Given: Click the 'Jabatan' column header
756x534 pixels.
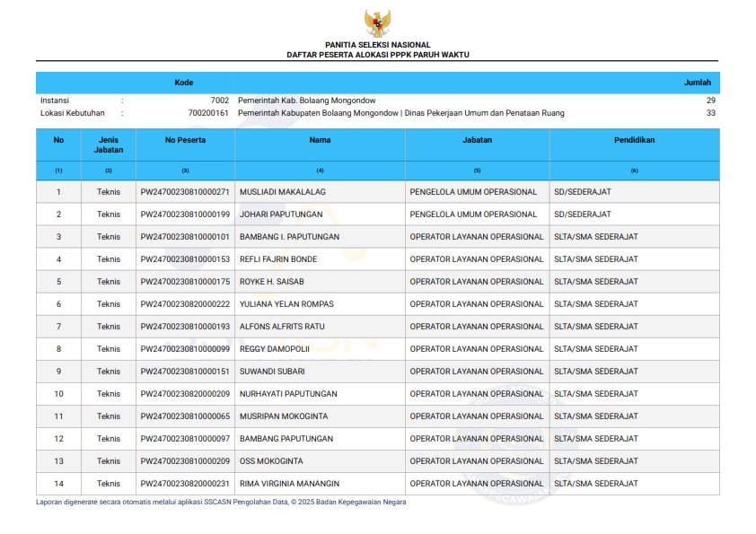Looking at the screenshot, I should [x=477, y=140].
